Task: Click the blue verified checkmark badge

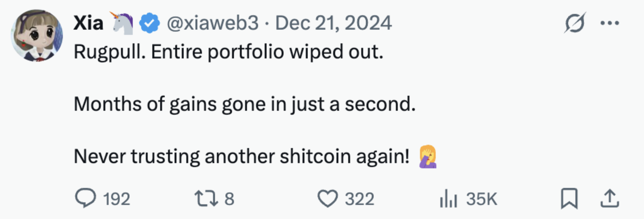Action: point(149,23)
